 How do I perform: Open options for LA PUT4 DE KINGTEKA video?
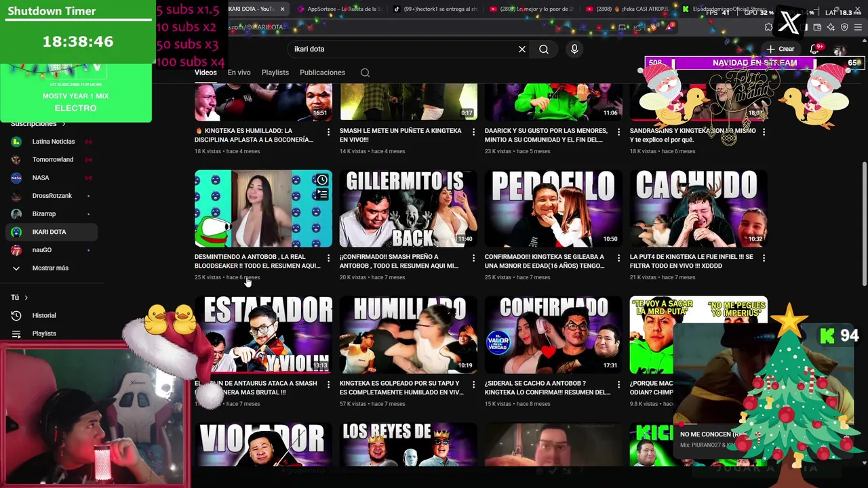(764, 258)
